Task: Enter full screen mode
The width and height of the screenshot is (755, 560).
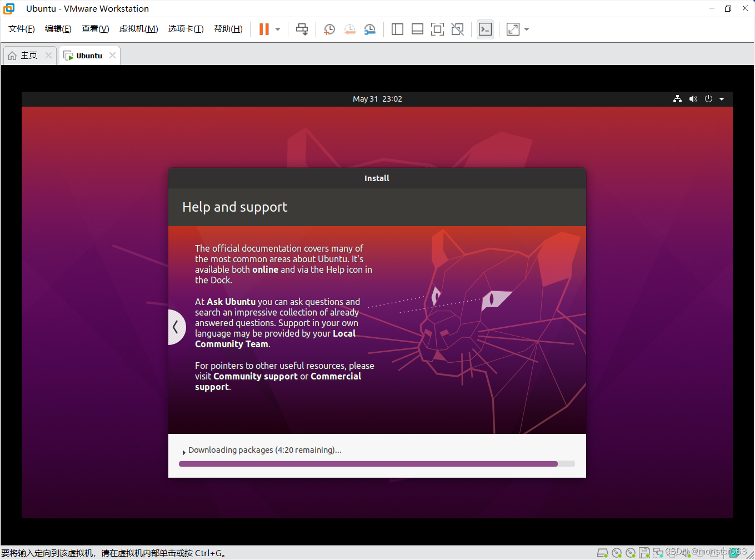Action: (437, 29)
